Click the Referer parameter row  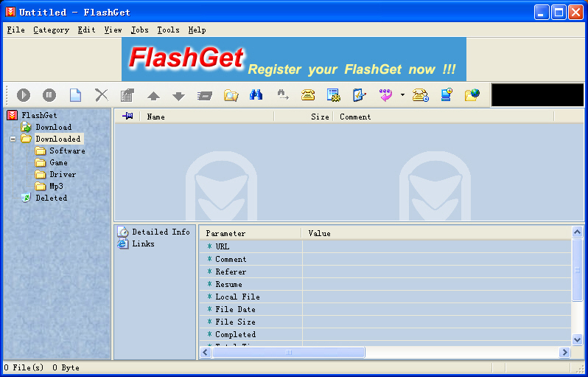pos(385,271)
